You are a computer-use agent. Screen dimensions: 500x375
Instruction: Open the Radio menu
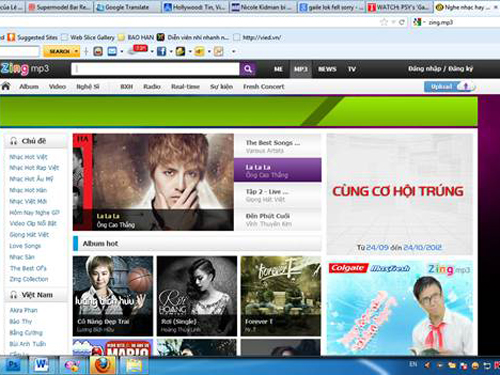152,87
